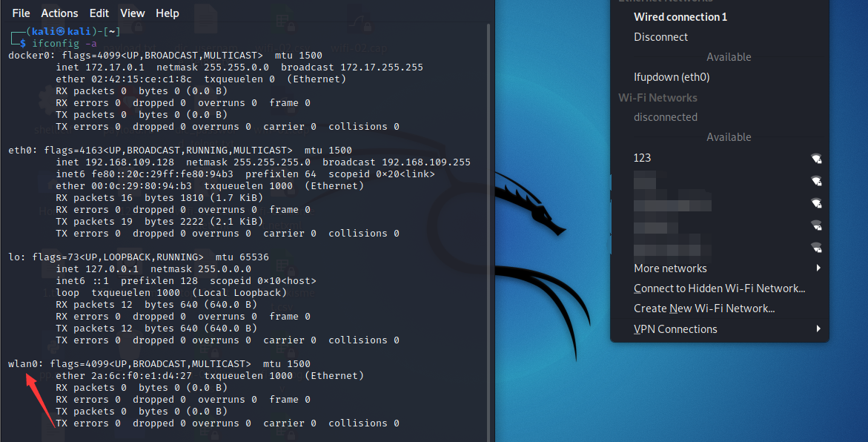Click the arrow next to VPN Connections

[x=818, y=329]
